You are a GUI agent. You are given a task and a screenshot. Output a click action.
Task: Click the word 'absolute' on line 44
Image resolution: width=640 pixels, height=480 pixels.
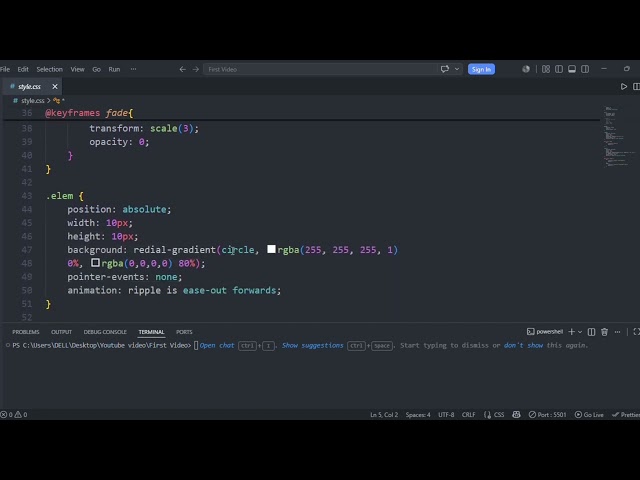(144, 209)
